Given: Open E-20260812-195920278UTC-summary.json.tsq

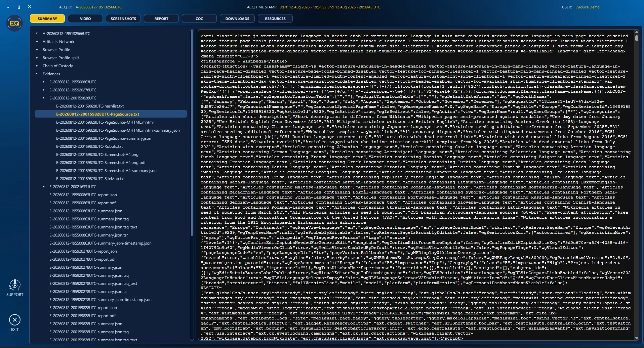Looking at the screenshot, I should [89, 275].
